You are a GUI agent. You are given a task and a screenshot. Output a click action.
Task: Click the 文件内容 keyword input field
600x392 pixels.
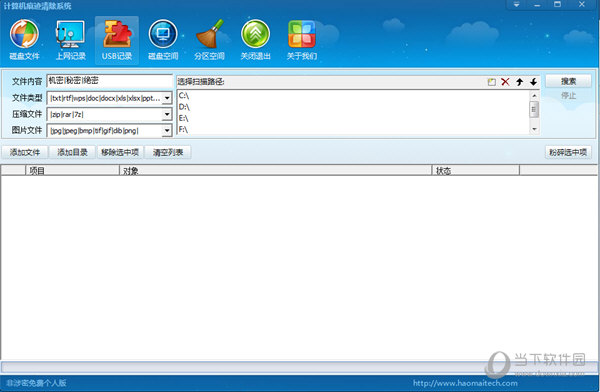pos(109,81)
